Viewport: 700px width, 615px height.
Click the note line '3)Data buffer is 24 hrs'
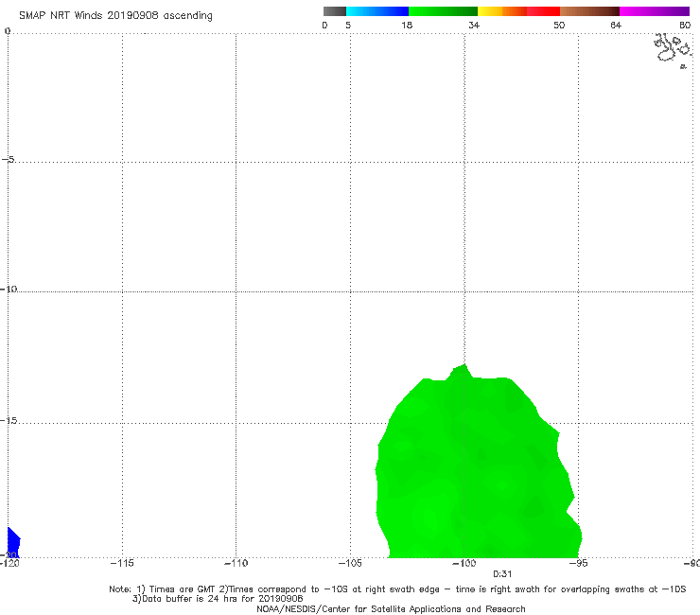click(218, 599)
